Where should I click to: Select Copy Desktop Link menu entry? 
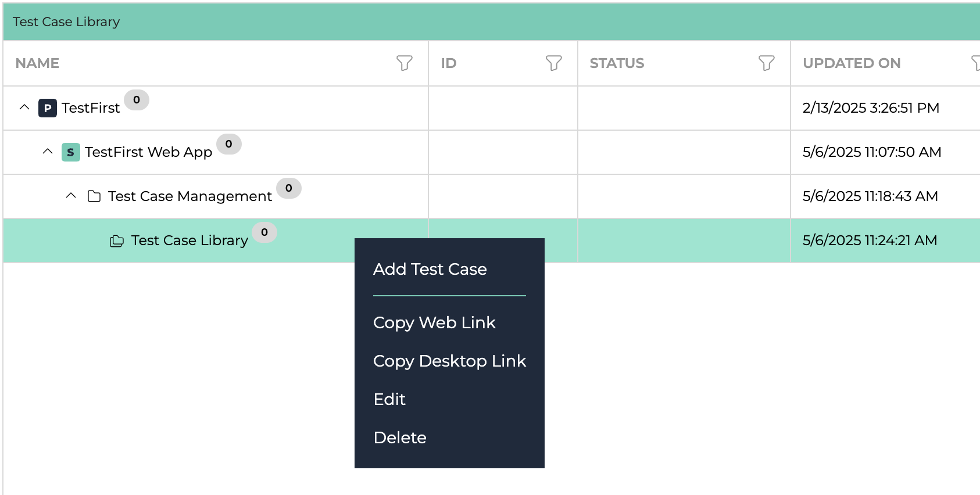pyautogui.click(x=449, y=361)
